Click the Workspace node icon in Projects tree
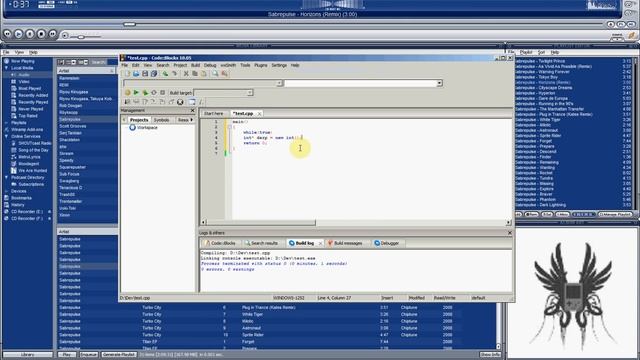 click(132, 127)
